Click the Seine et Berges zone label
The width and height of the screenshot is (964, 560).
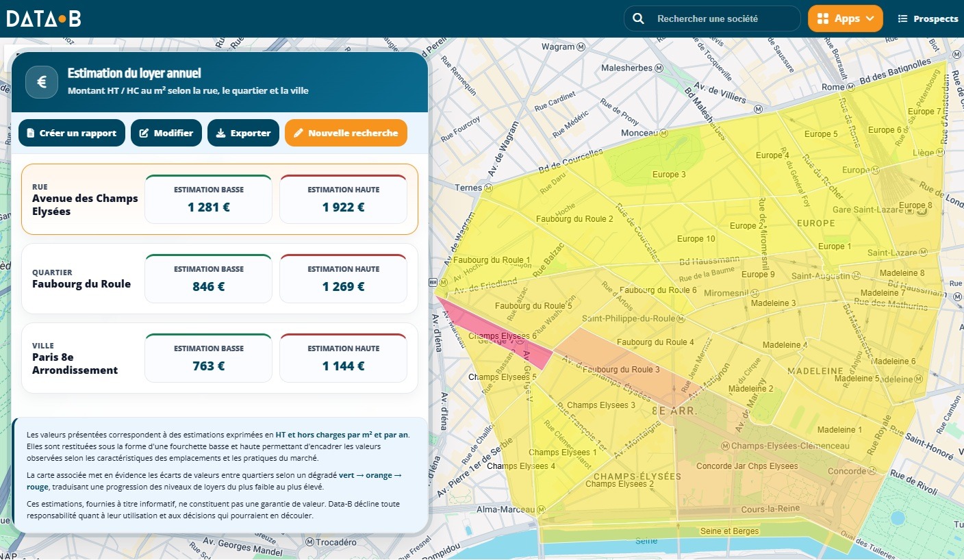[x=730, y=531]
